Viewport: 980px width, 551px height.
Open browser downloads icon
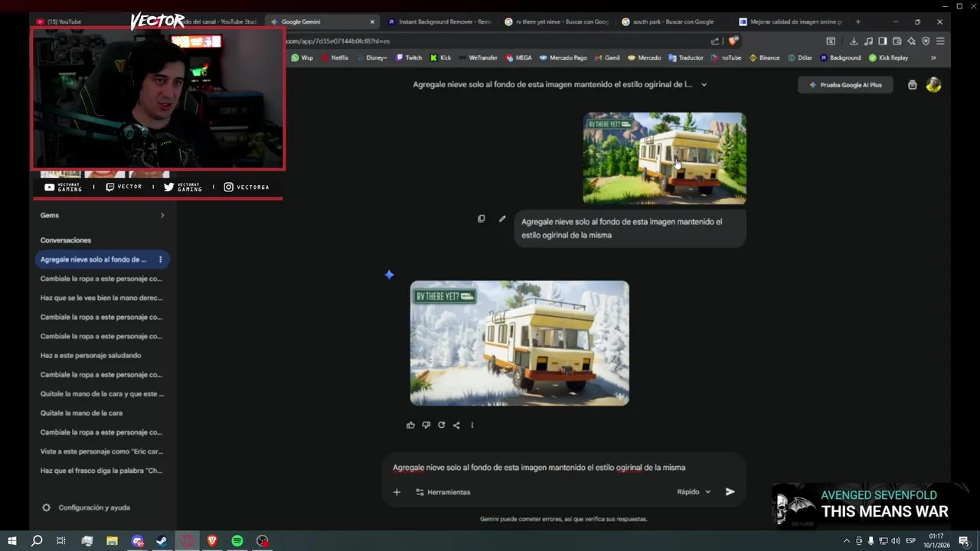pos(854,41)
